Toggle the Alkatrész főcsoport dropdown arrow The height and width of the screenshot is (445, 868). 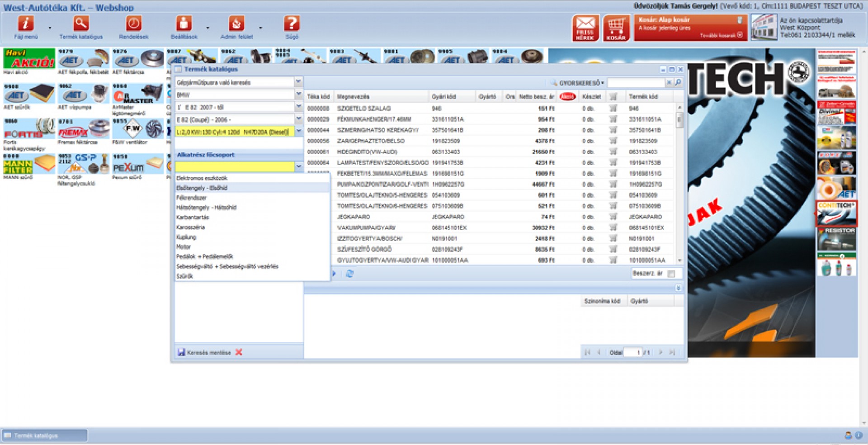tap(298, 167)
